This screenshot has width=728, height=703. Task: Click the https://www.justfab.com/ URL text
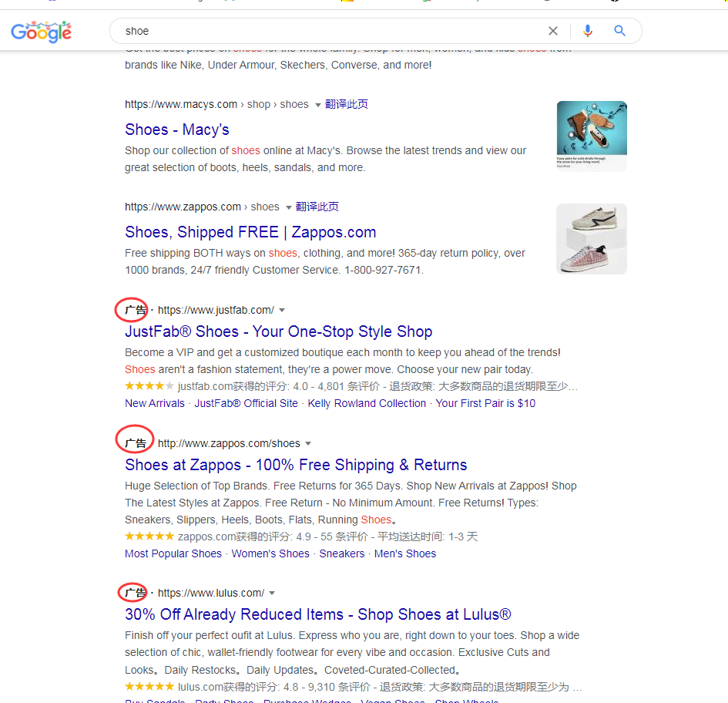click(x=216, y=310)
